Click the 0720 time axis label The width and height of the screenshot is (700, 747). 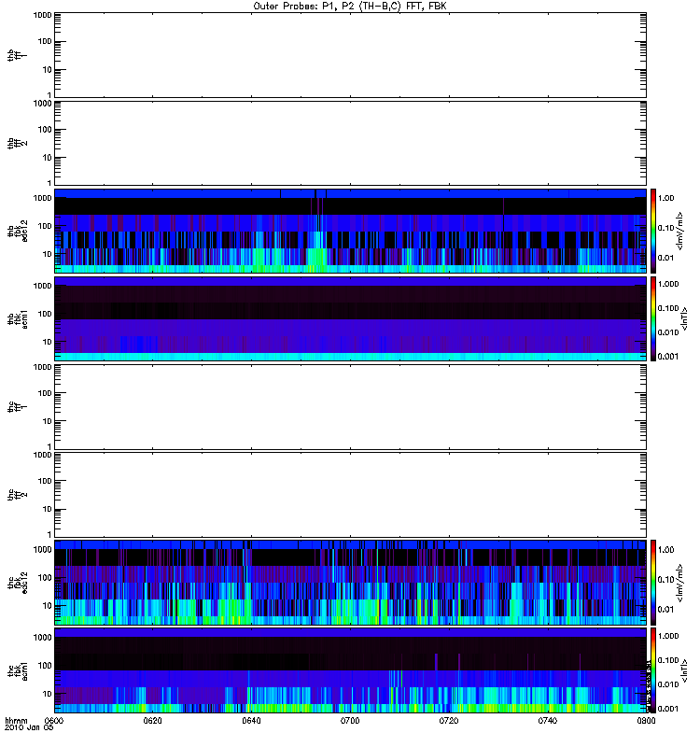click(x=449, y=720)
